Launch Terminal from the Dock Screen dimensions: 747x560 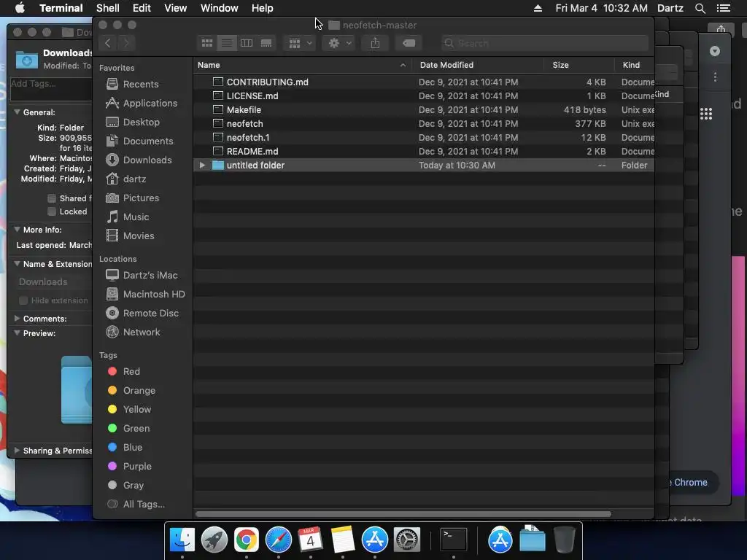(x=453, y=540)
